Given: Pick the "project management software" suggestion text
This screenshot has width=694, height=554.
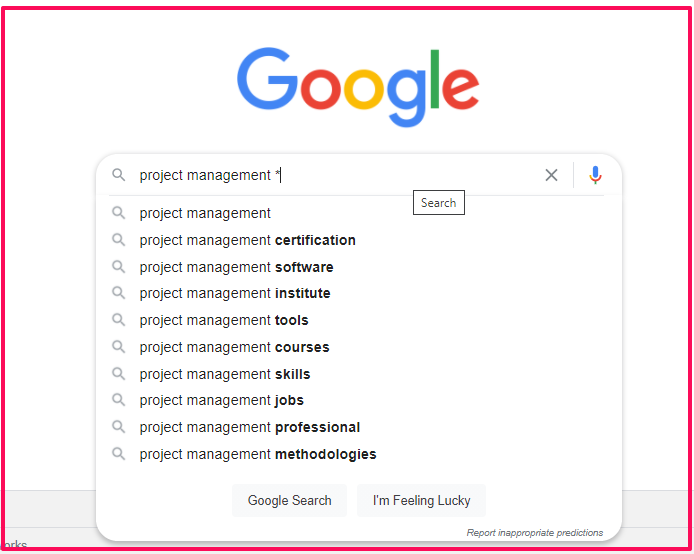Looking at the screenshot, I should coord(236,267).
